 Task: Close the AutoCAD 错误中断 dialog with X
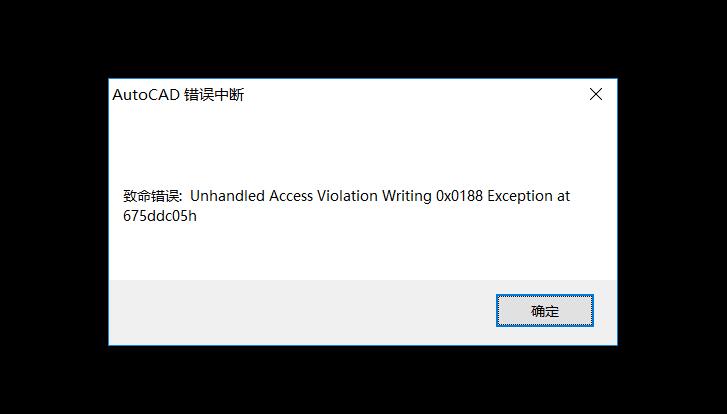pos(596,95)
